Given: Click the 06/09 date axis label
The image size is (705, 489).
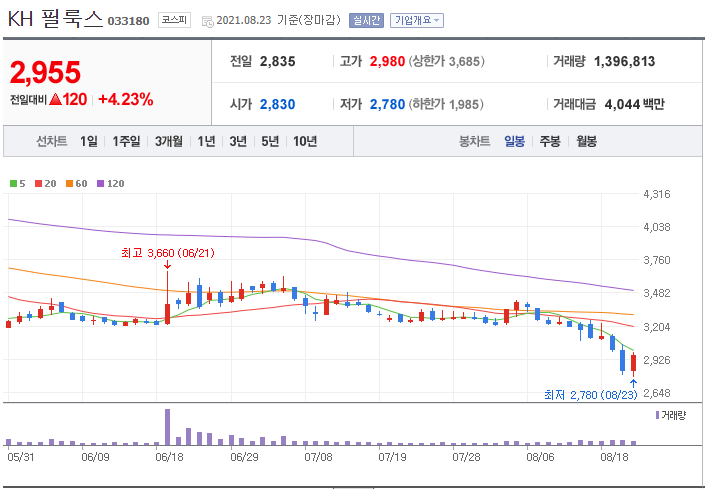Looking at the screenshot, I should 95,458.
